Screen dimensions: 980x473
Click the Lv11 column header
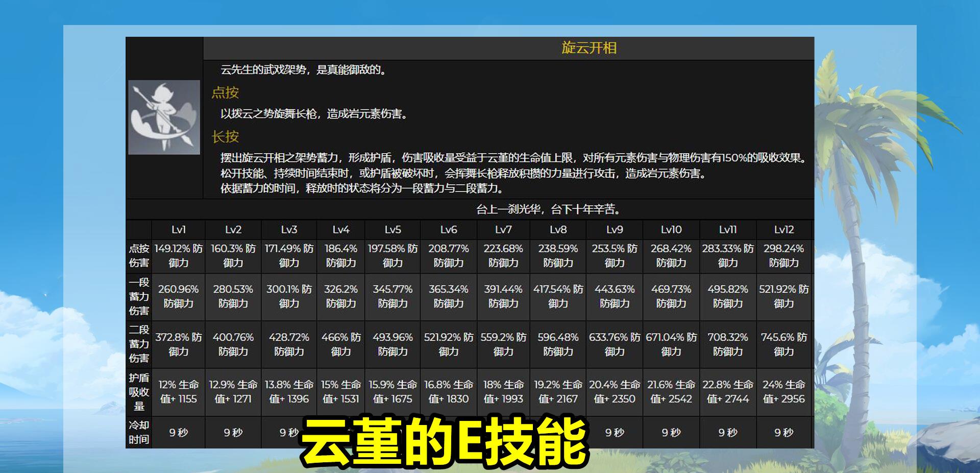tap(728, 230)
